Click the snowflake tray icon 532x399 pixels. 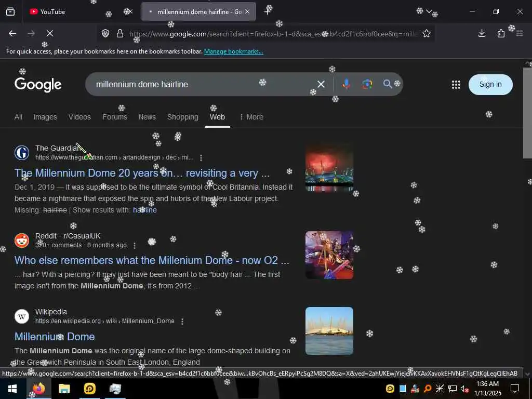point(440,389)
